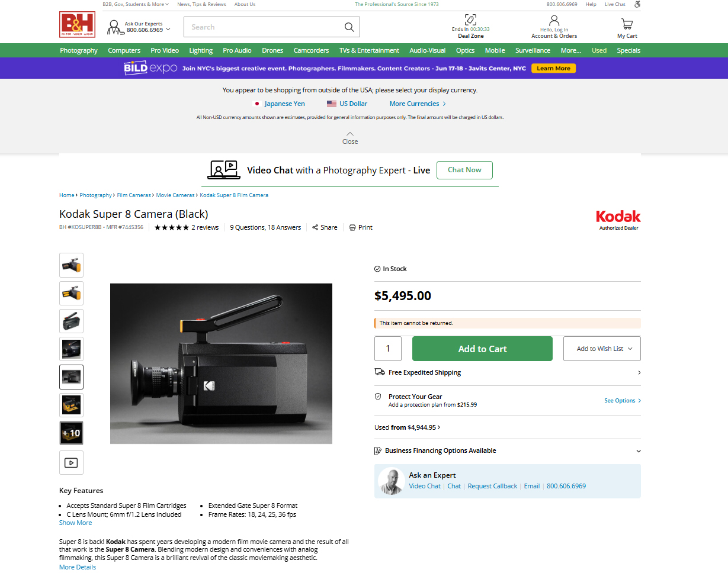This screenshot has height=586, width=728.
Task: Open the 2 reviews link
Action: [205, 227]
